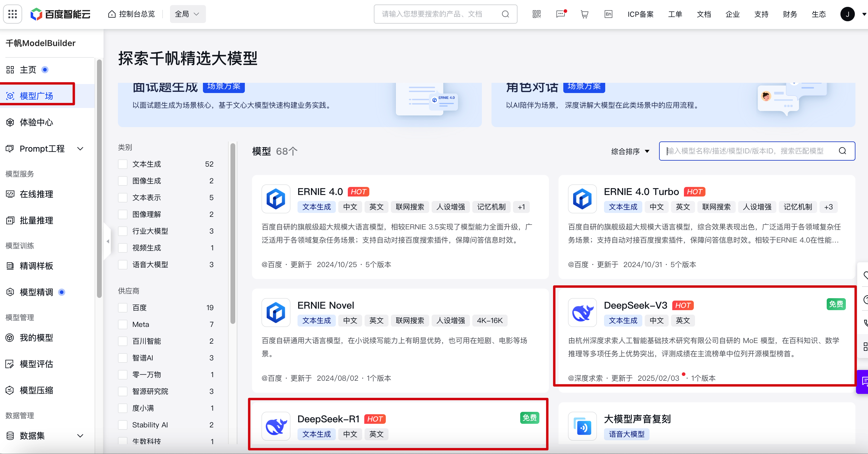Tick the Meta supplier checkbox

pyautogui.click(x=123, y=324)
